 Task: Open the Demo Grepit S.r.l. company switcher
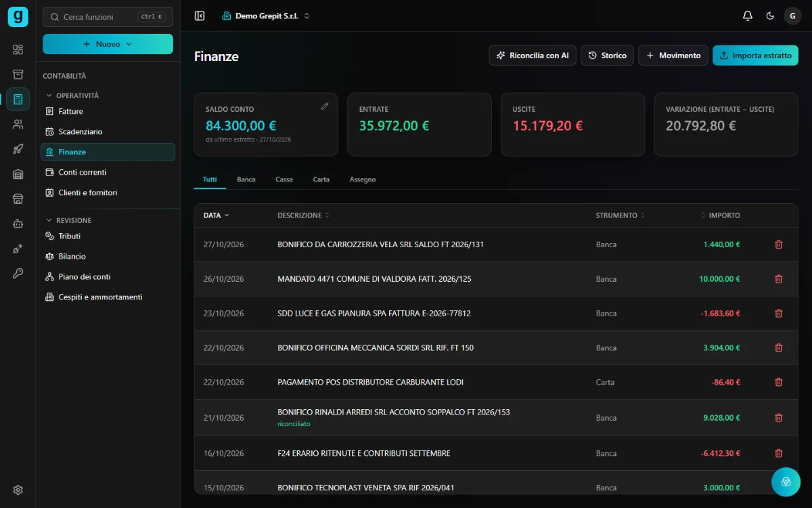(266, 16)
